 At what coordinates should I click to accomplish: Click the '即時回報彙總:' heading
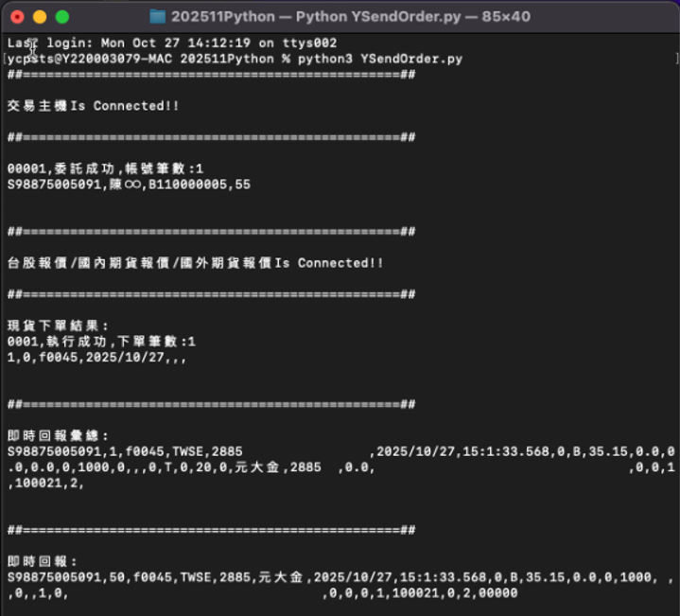pos(58,435)
